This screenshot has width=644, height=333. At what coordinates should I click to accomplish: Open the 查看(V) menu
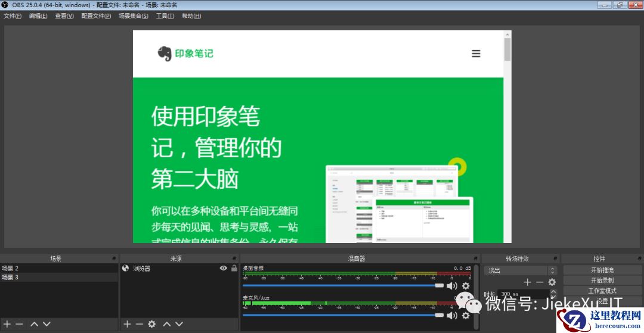click(64, 16)
